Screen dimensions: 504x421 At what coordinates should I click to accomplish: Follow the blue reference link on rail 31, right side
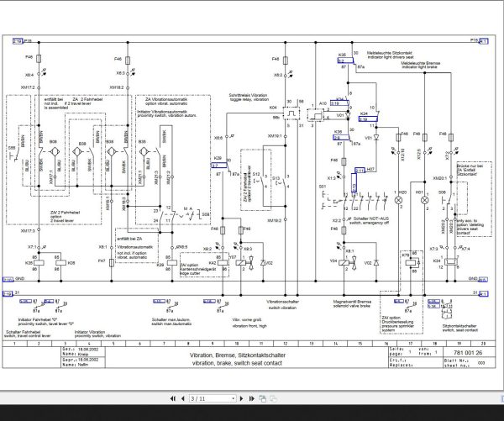(484, 293)
